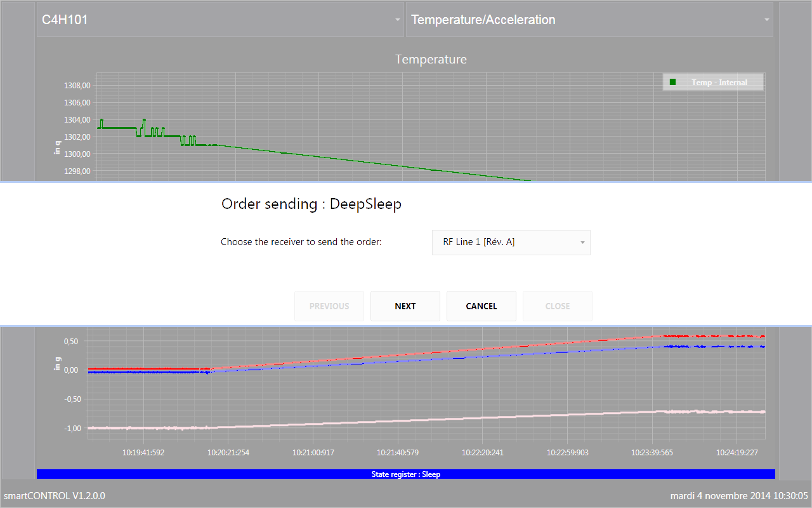Click the green Temp - Internal legend swatch

coord(673,82)
